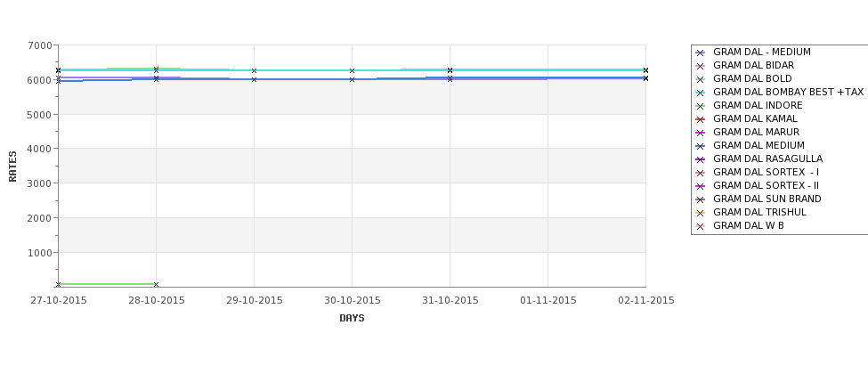Click the GRAM DAL KAMAL legend marker

pyautogui.click(x=700, y=119)
